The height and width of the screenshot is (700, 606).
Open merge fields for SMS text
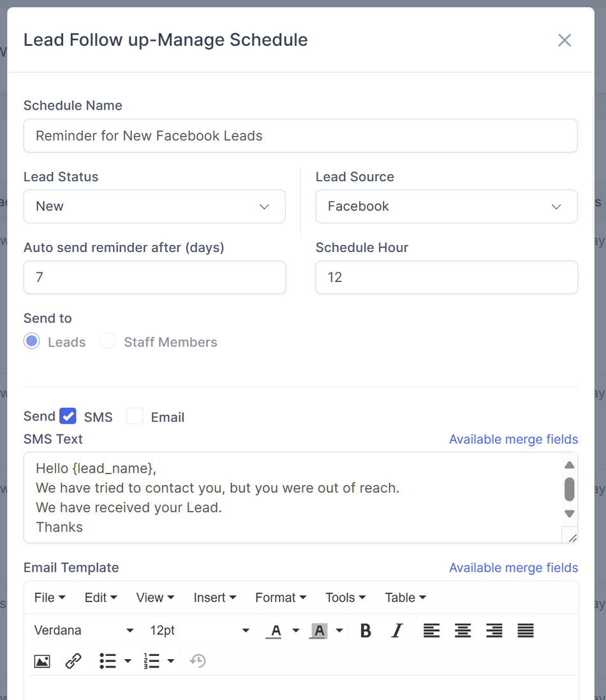pyautogui.click(x=513, y=439)
